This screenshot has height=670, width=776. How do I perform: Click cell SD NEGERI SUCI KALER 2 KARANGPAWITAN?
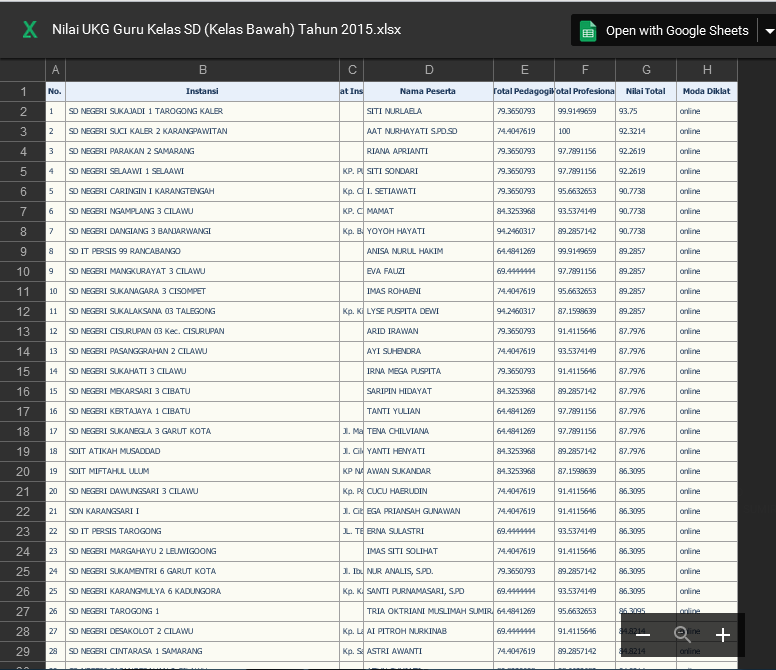202,131
